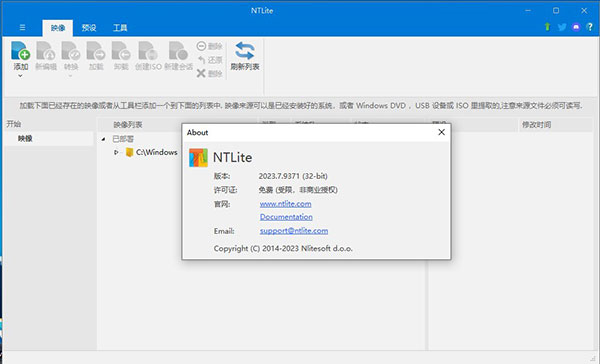Click the toolbar icon right of 添加
Image resolution: width=600 pixels, height=364 pixels.
[x=46, y=51]
